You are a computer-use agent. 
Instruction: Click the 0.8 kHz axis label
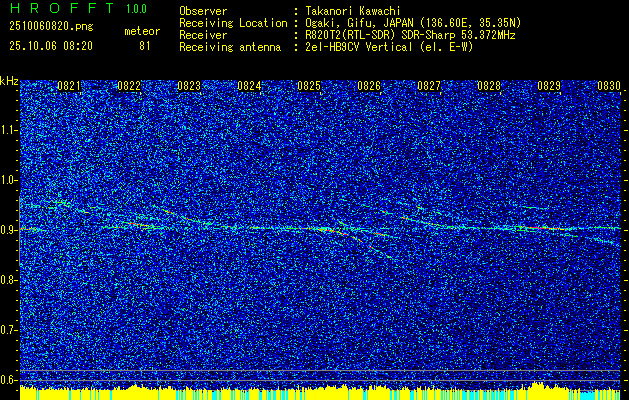9,280
